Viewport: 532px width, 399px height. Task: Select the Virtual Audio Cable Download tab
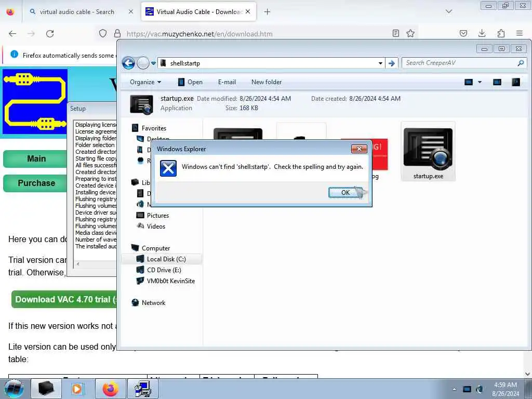195,12
